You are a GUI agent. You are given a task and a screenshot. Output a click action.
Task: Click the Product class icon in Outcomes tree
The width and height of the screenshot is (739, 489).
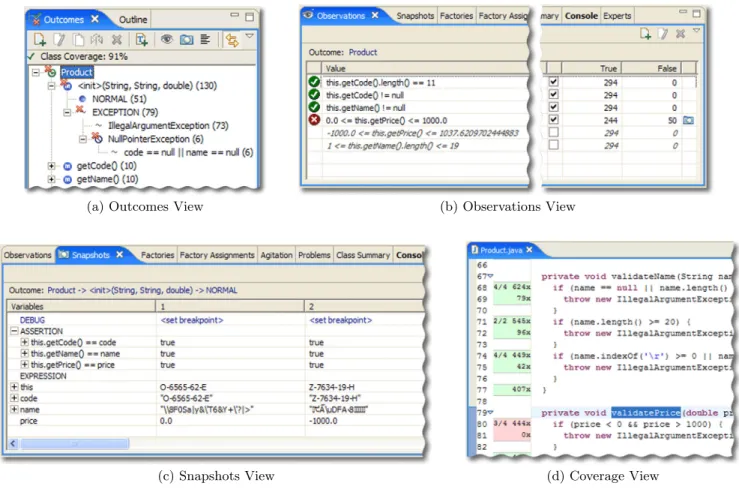tap(50, 72)
